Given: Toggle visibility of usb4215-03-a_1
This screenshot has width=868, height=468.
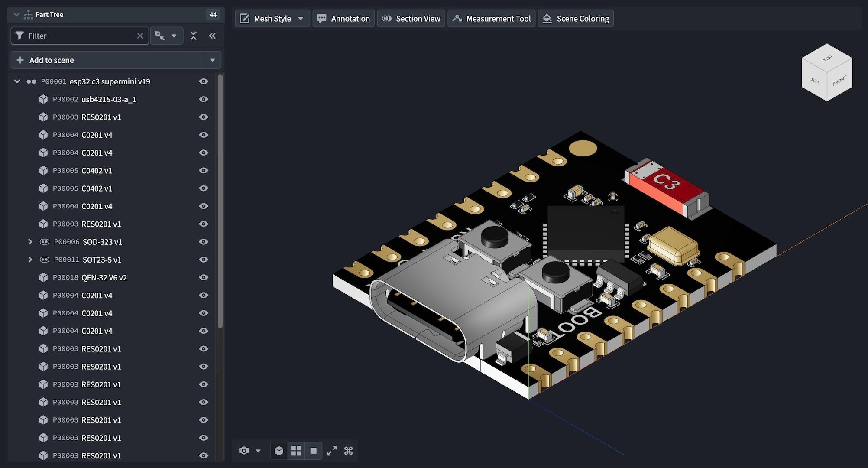Looking at the screenshot, I should (204, 99).
